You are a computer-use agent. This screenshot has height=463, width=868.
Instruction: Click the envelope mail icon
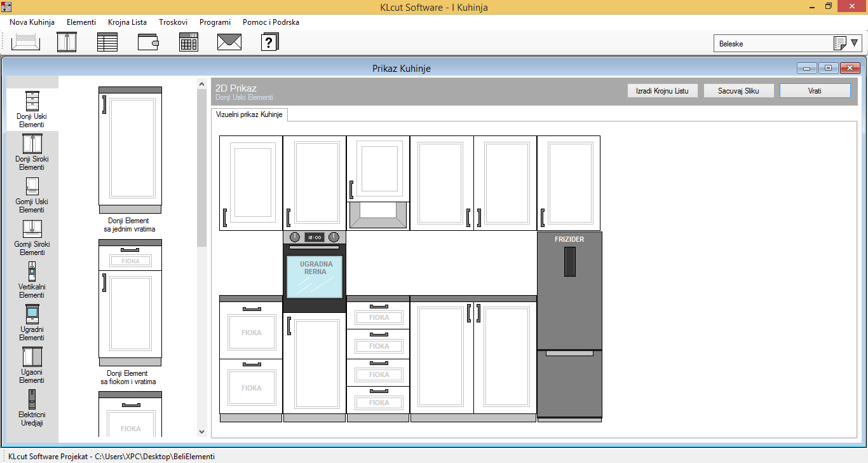pyautogui.click(x=229, y=42)
